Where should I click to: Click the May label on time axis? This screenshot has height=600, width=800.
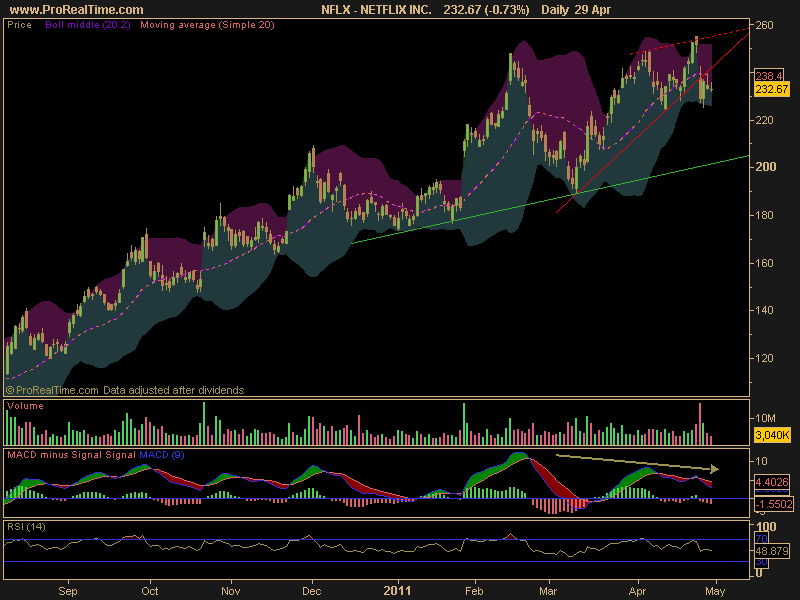click(715, 591)
